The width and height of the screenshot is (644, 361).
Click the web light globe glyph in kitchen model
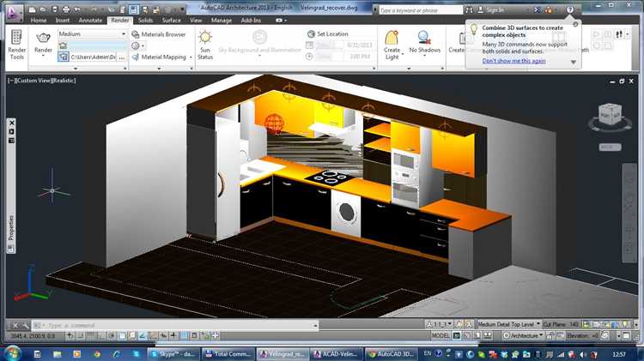274,123
